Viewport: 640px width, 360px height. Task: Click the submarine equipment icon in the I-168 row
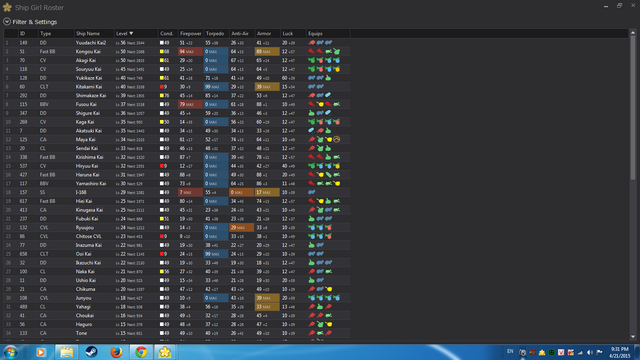(x=312, y=192)
